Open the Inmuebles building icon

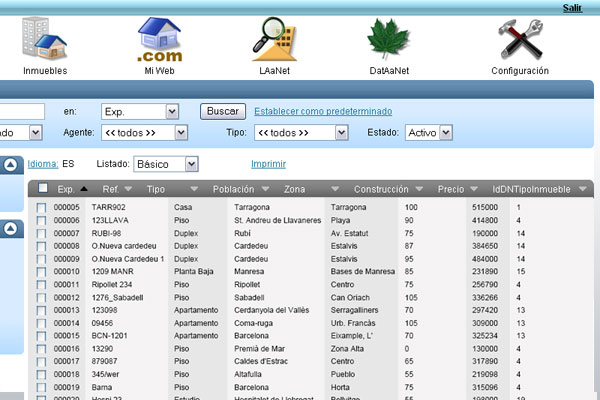coord(47,40)
